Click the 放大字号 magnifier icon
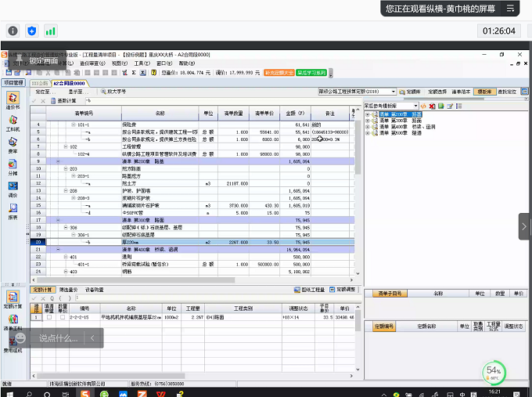 (x=103, y=92)
